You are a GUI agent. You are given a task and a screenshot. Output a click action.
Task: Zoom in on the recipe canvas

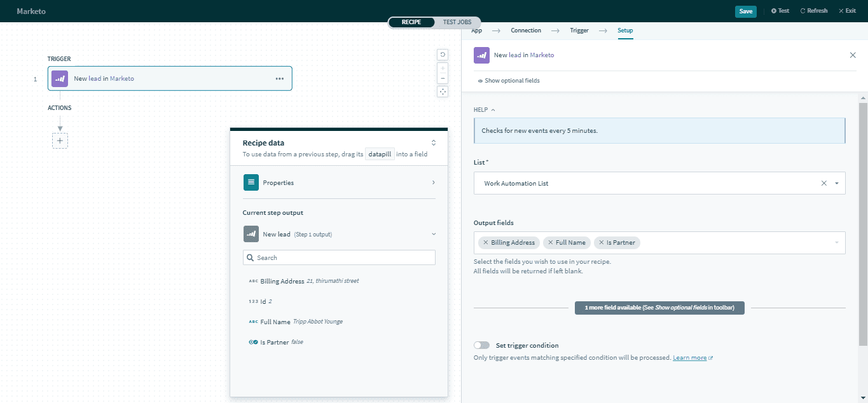click(443, 68)
